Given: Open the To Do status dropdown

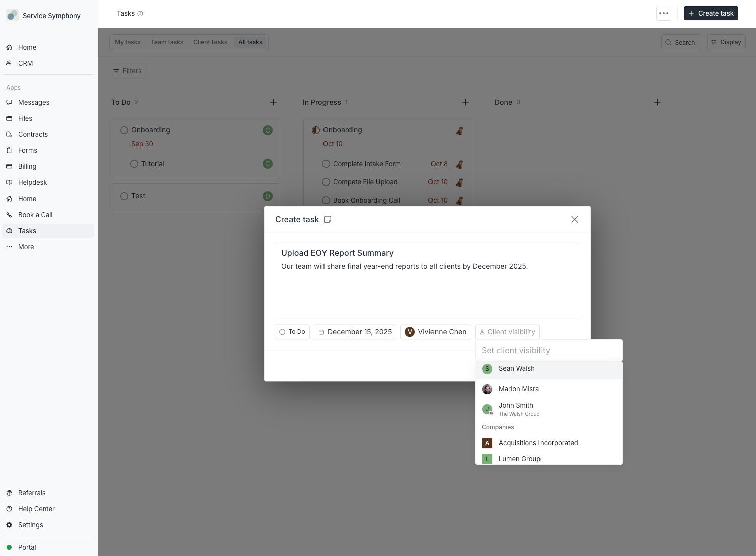Looking at the screenshot, I should [x=292, y=332].
